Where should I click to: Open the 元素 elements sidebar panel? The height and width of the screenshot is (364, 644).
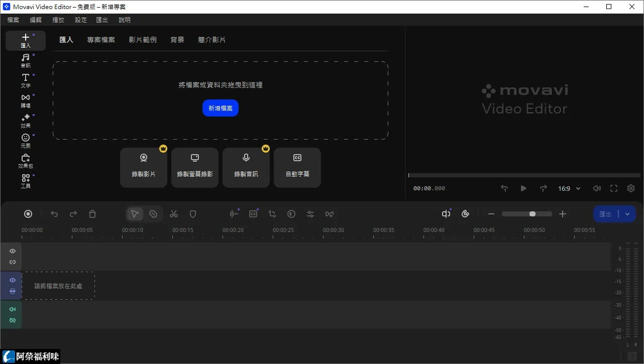tap(25, 141)
